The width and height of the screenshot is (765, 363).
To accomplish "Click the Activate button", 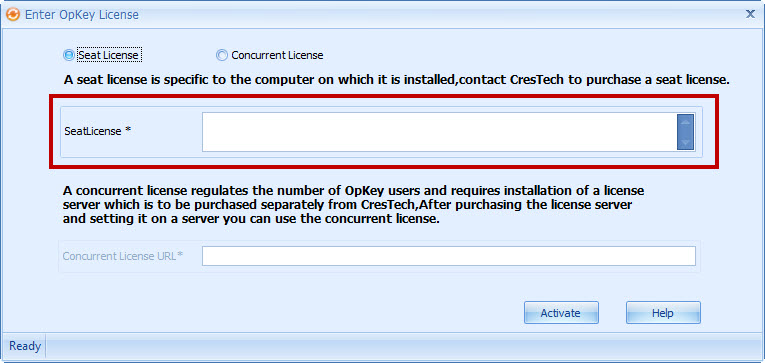I will [x=561, y=313].
